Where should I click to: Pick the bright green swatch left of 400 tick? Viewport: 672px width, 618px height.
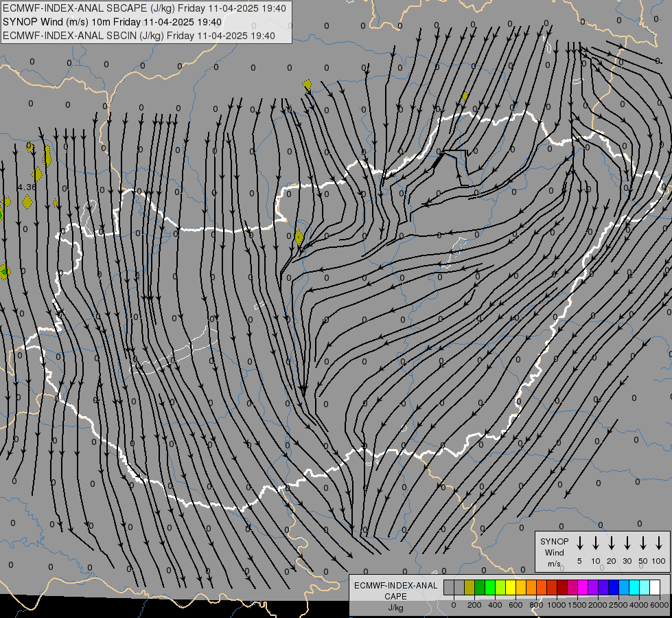pyautogui.click(x=490, y=588)
